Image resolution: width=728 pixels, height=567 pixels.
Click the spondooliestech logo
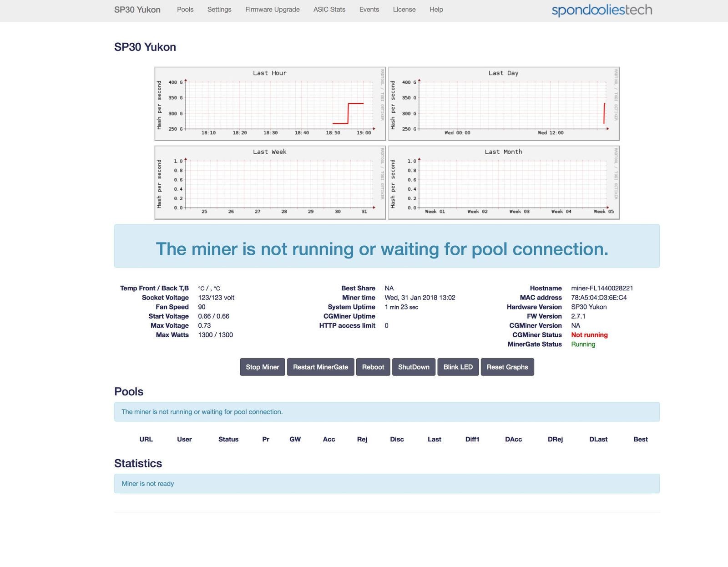(x=602, y=10)
